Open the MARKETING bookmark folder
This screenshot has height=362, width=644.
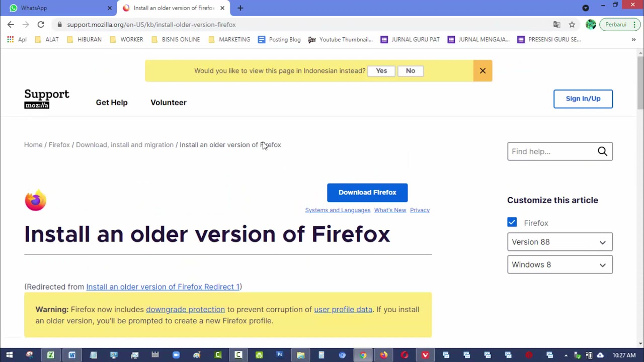click(x=229, y=39)
